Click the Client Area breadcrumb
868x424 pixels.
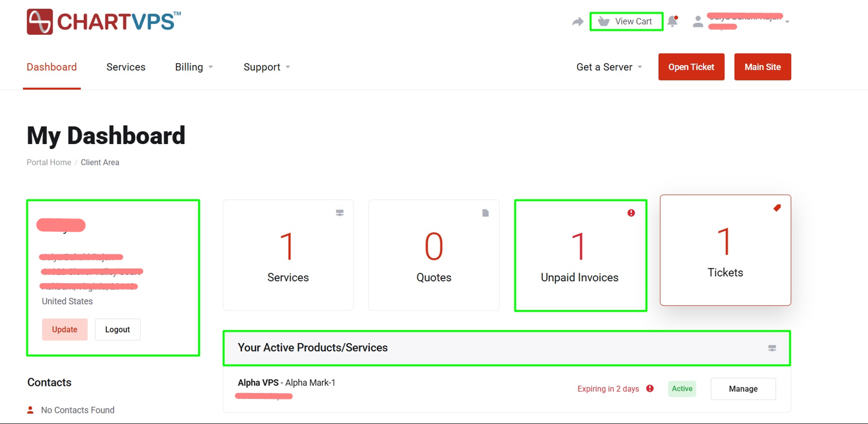coord(100,162)
